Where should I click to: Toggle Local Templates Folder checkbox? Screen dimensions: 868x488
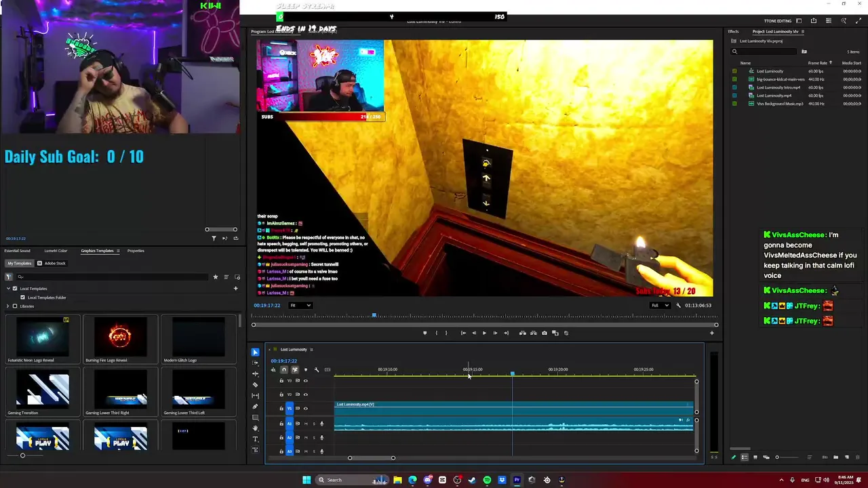pyautogui.click(x=22, y=298)
